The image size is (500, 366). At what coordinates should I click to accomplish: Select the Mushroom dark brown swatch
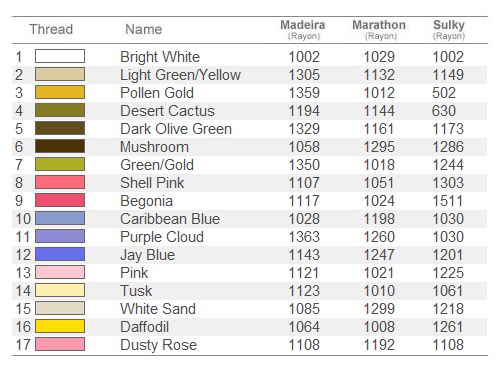[60, 146]
